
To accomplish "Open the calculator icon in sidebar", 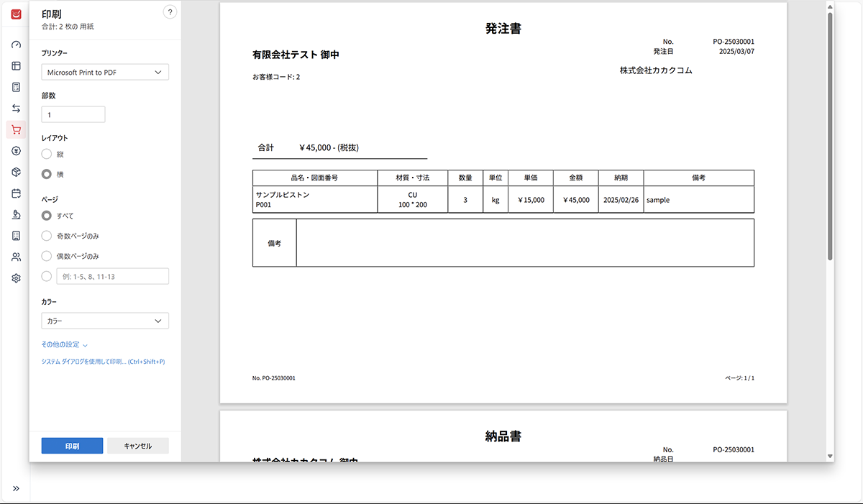I will (16, 87).
